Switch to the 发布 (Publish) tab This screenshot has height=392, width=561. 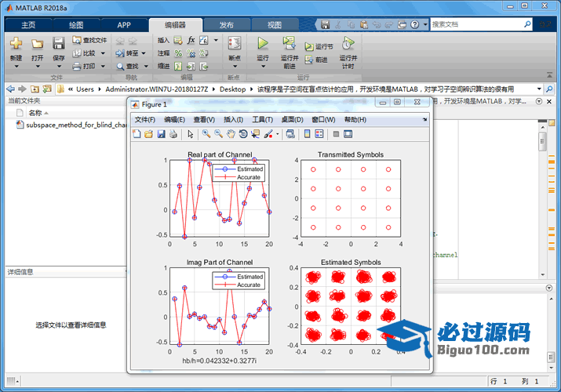(226, 25)
